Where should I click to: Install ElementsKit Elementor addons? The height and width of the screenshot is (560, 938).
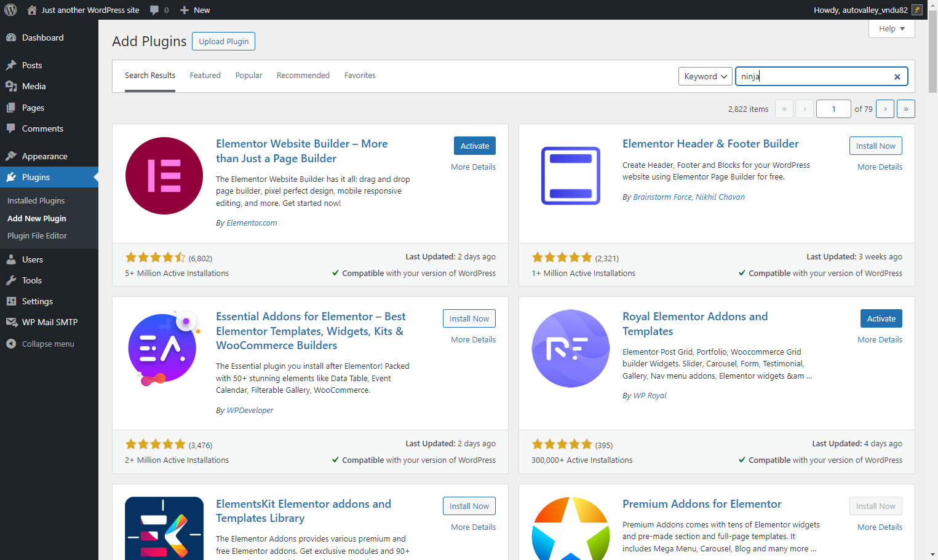[x=469, y=506]
